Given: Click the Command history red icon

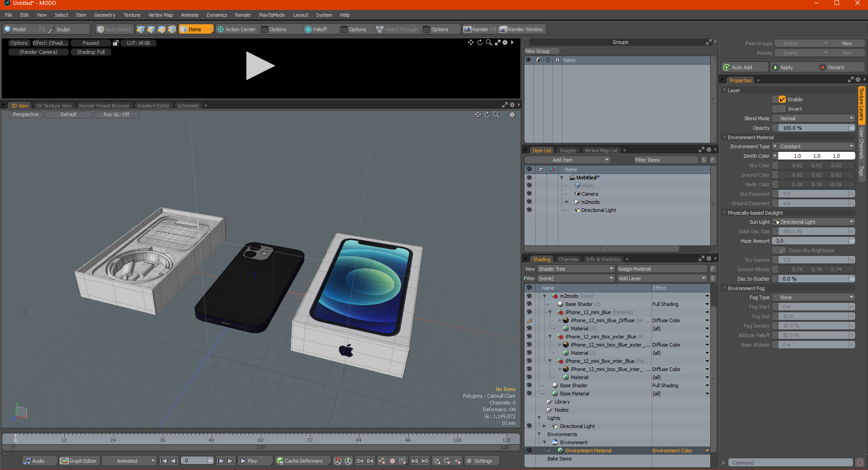Looking at the screenshot, I should point(860,463).
